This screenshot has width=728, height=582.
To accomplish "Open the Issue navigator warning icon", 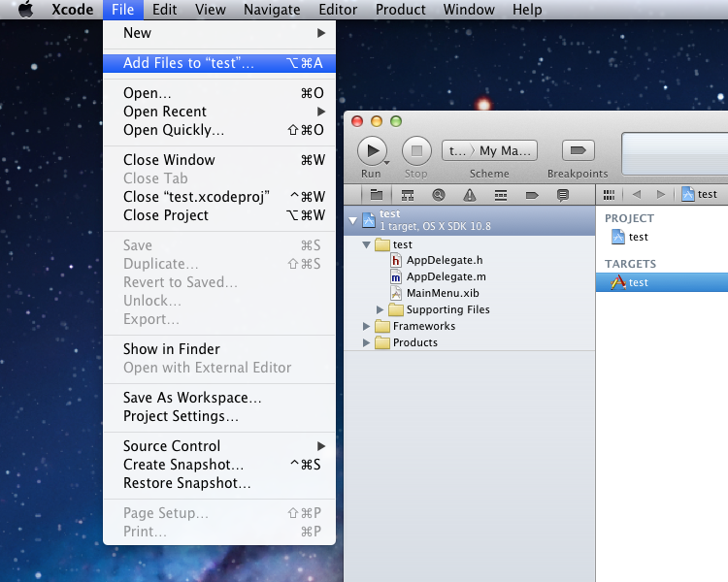I will 470,195.
